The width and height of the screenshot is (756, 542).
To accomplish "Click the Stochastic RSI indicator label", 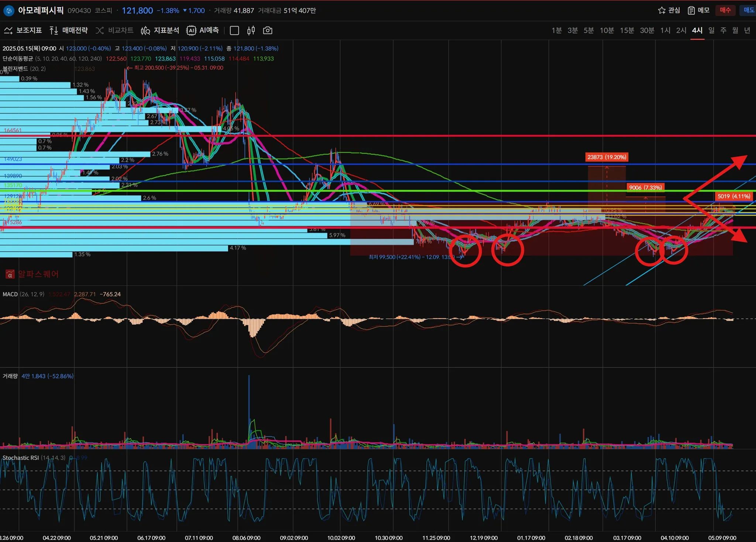I will point(21,458).
